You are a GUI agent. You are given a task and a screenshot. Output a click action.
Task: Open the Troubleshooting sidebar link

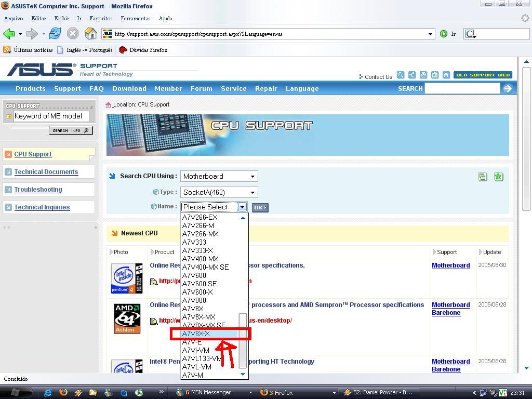(38, 189)
